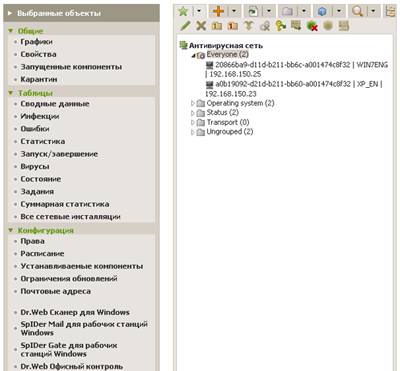Open Графики in the sidebar
This screenshot has width=400, height=371.
(36, 42)
